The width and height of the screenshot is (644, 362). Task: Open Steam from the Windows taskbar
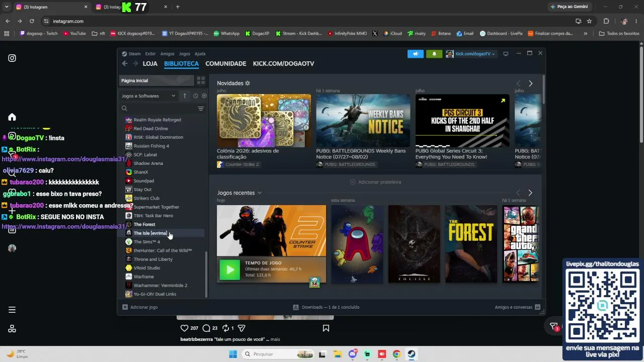coord(412,354)
